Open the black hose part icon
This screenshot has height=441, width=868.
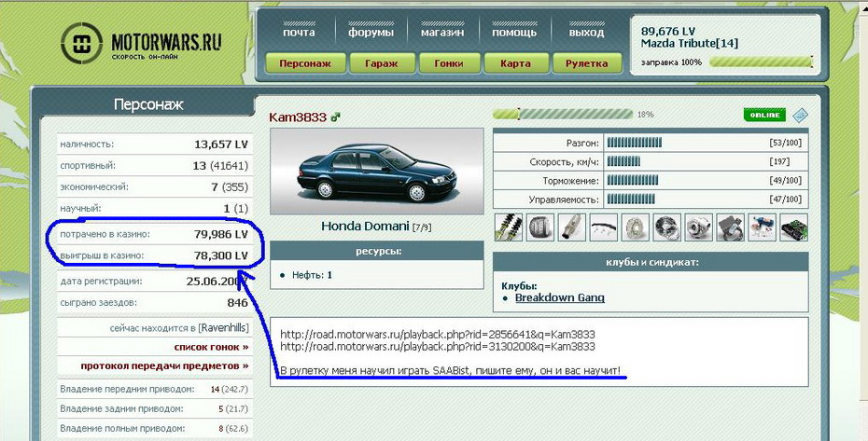click(x=603, y=227)
